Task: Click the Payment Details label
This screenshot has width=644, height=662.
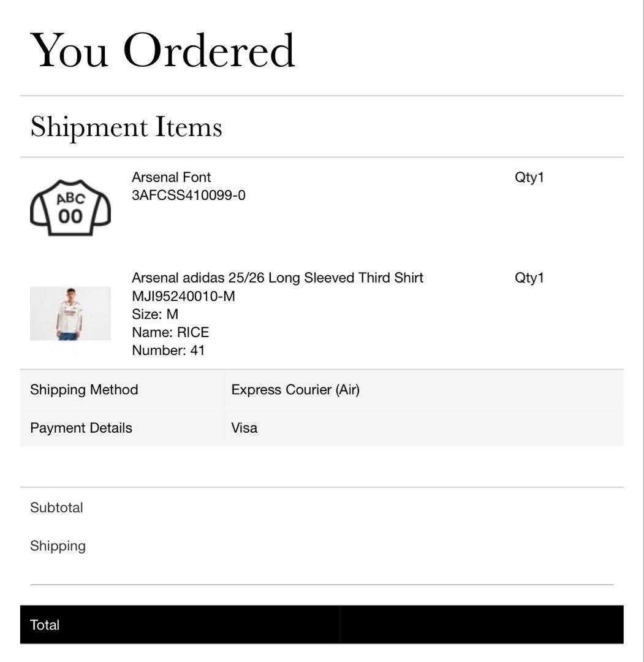Action: click(81, 428)
